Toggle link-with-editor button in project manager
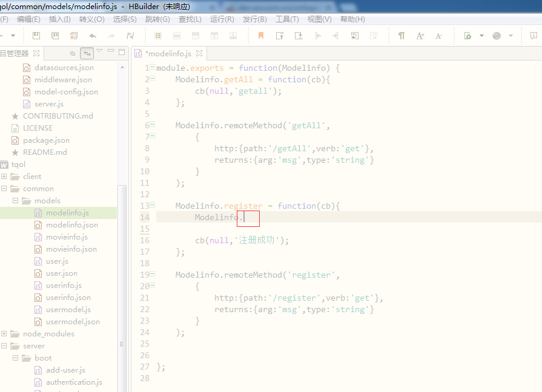Image resolution: width=542 pixels, height=392 pixels. click(87, 53)
